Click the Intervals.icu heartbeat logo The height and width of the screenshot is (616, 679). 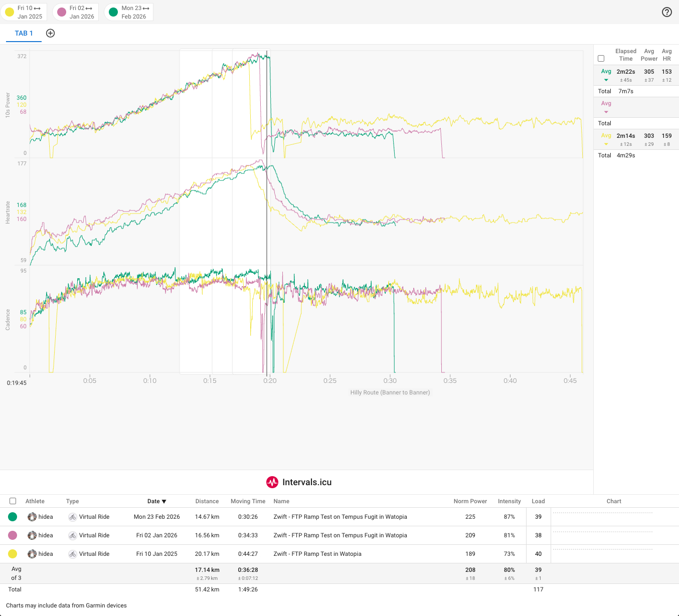tap(272, 482)
